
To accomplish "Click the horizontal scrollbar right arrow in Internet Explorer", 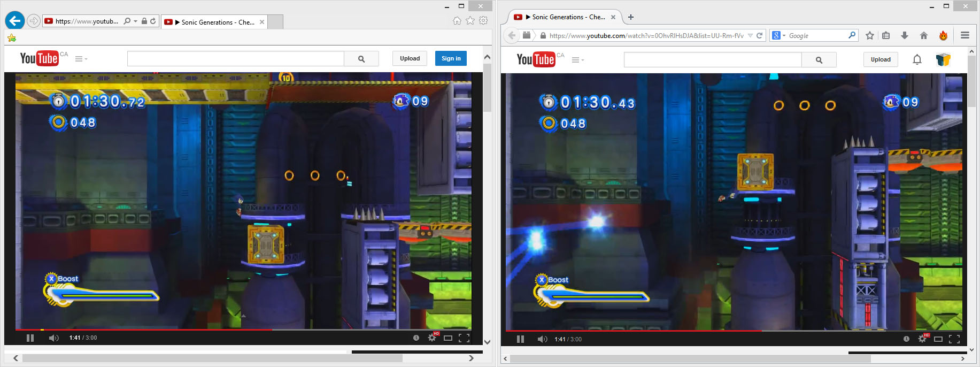I will click(471, 358).
